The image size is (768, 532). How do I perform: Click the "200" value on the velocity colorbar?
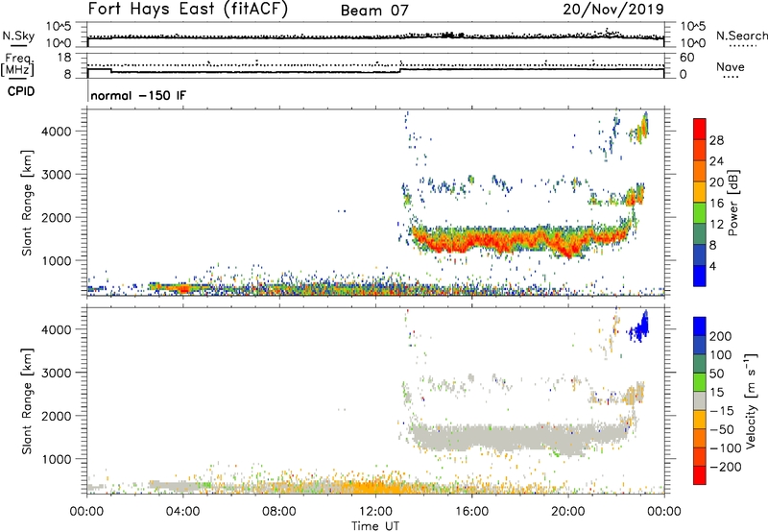(721, 336)
